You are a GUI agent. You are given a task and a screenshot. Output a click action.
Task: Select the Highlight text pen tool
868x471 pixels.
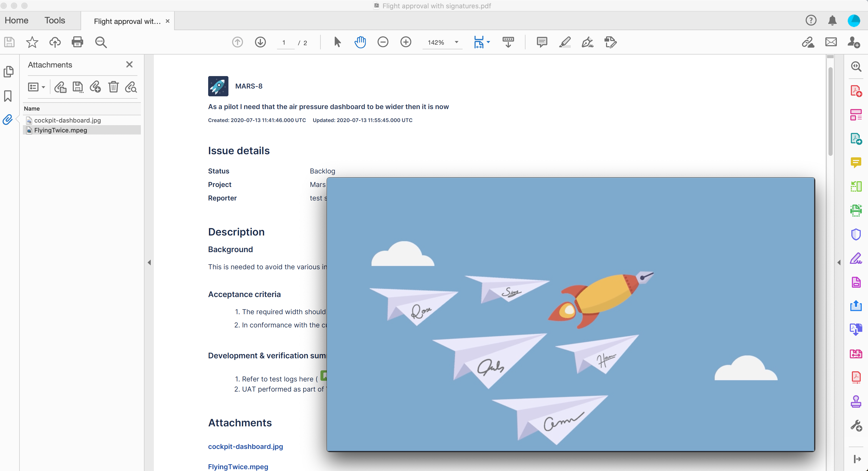565,42
